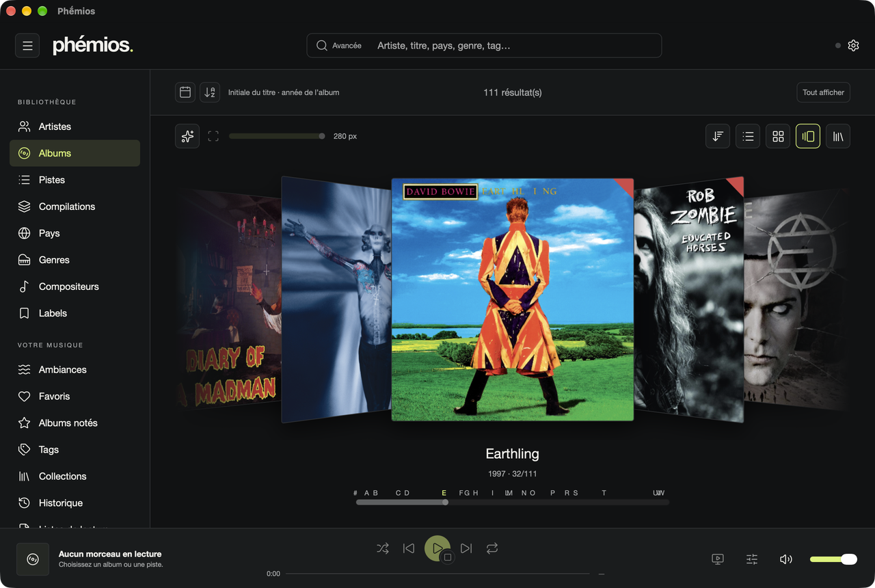The width and height of the screenshot is (875, 588).
Task: Click the stop button badge
Action: click(x=448, y=557)
